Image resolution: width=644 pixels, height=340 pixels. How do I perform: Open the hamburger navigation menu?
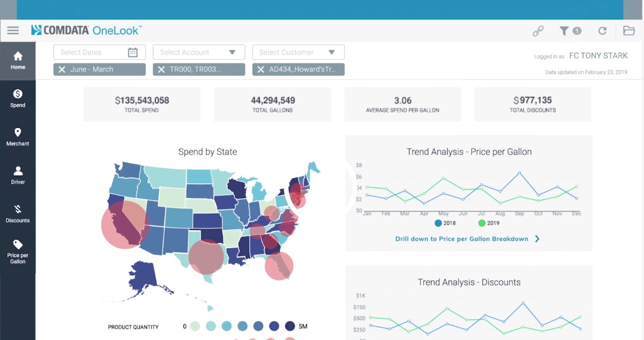pos(13,30)
